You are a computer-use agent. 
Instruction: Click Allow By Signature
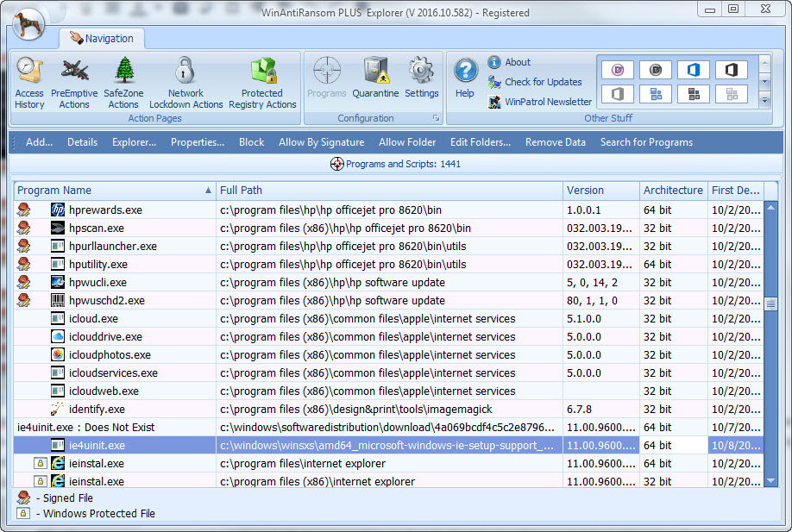coord(321,142)
